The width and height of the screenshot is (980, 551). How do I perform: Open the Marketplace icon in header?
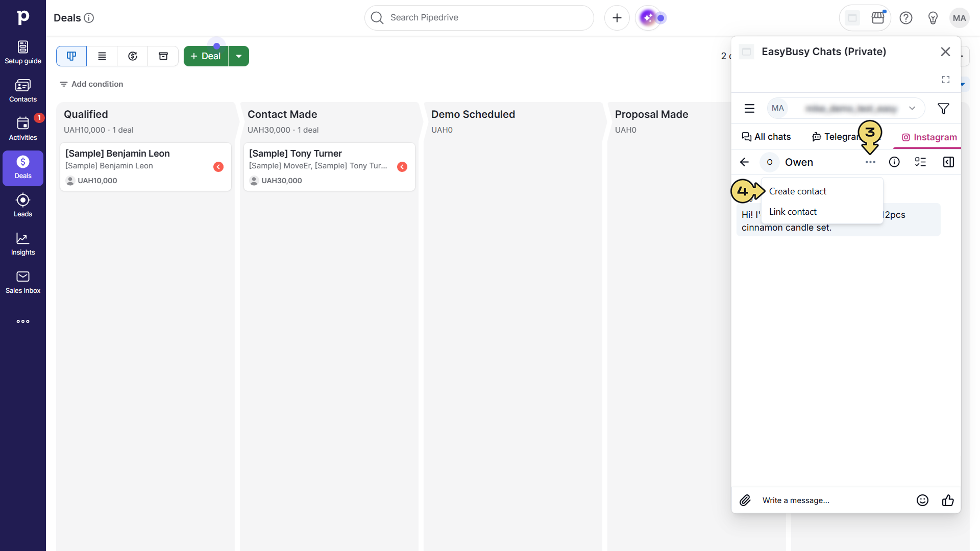[x=878, y=18]
